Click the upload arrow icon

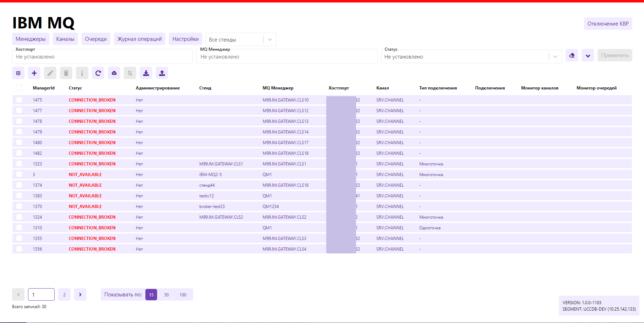162,73
